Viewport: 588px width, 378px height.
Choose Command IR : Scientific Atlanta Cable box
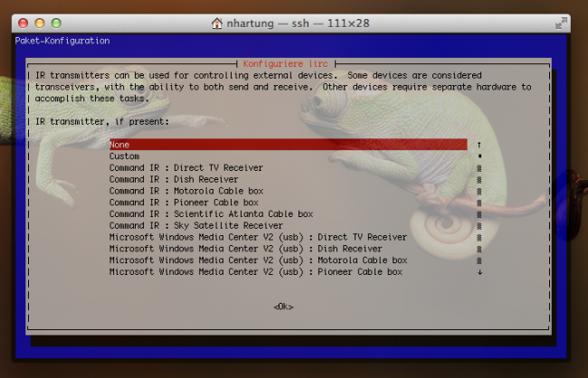point(211,214)
